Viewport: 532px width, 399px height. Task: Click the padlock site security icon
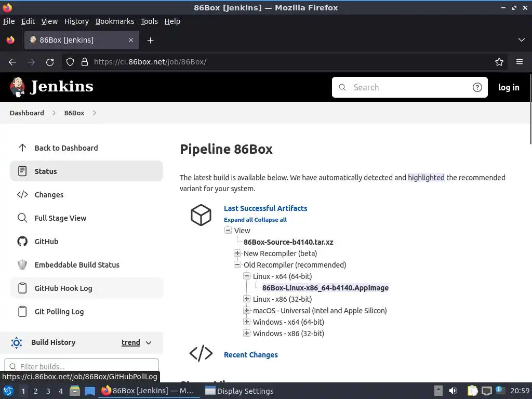pos(85,62)
